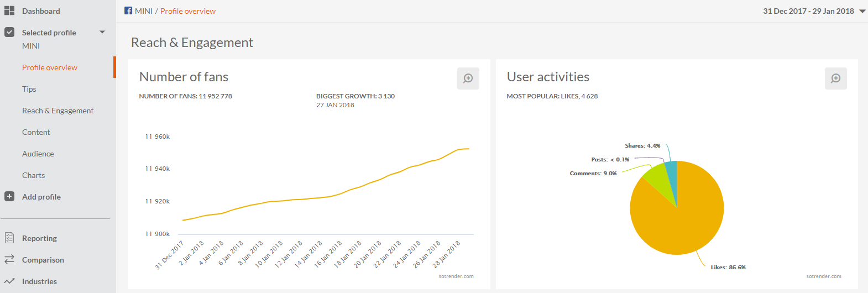Open the date range dropdown arrow
This screenshot has height=293, width=868.
pos(862,12)
